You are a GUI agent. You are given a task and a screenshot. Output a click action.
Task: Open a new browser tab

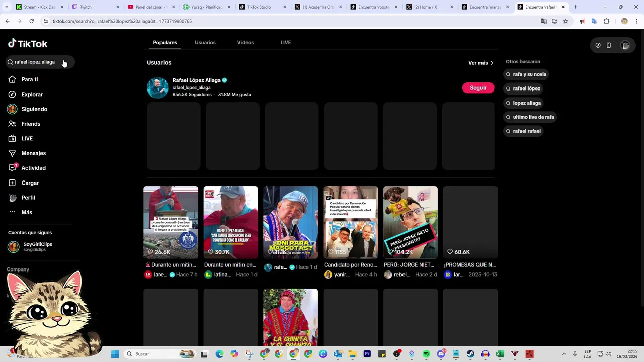575,7
